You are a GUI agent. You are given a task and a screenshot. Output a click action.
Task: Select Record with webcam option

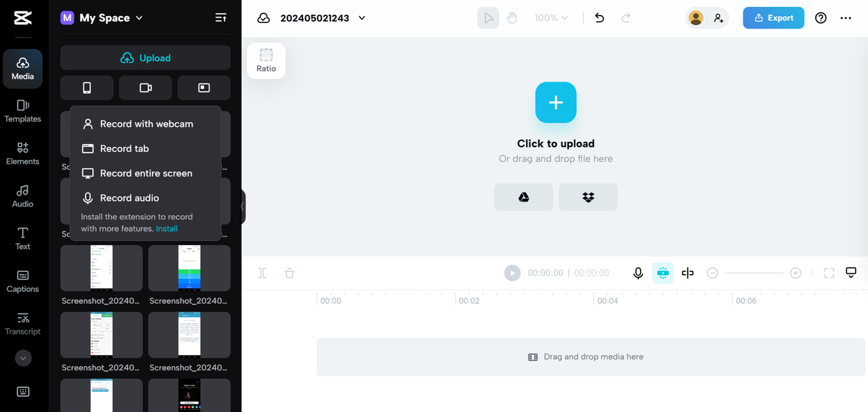point(146,124)
